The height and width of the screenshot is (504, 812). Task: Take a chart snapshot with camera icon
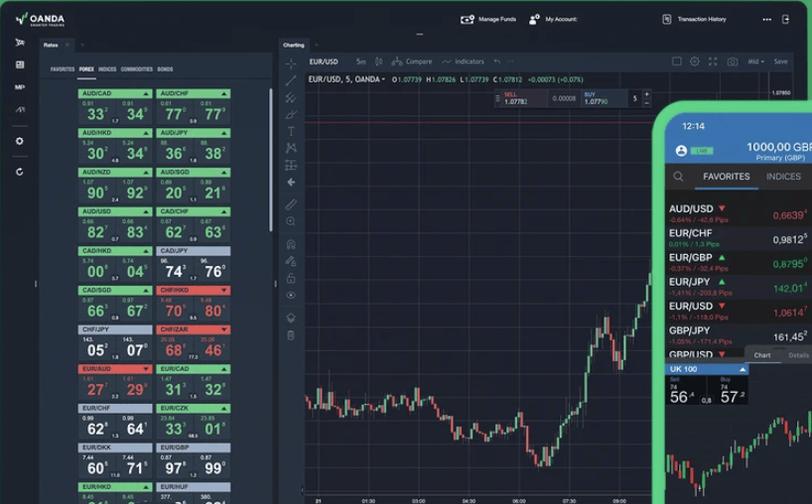[x=733, y=62]
